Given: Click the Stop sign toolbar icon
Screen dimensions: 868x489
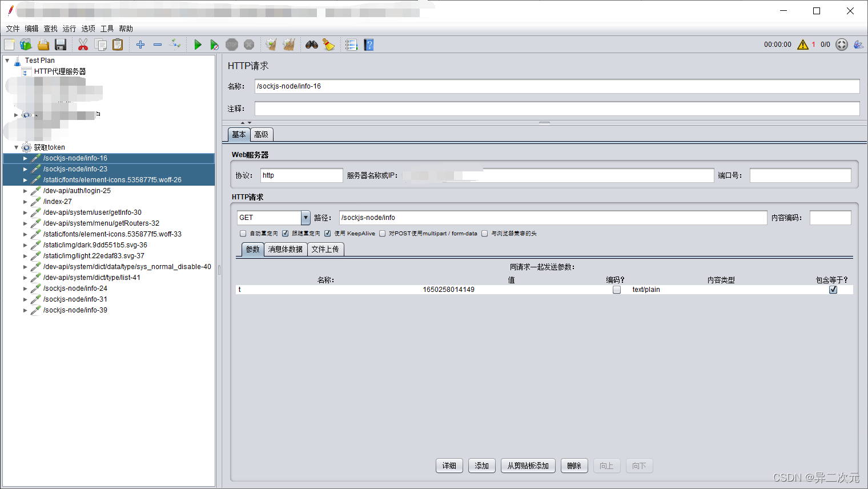Looking at the screenshot, I should [x=232, y=45].
